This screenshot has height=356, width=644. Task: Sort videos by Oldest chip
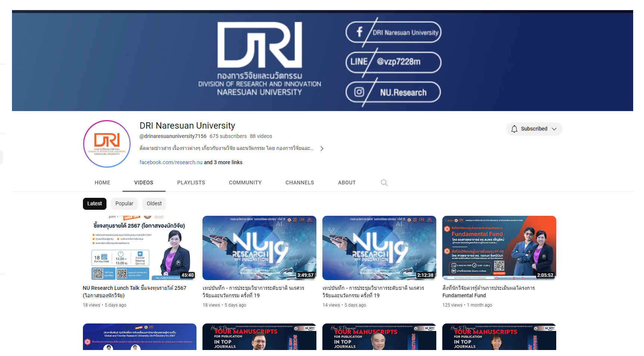click(154, 203)
